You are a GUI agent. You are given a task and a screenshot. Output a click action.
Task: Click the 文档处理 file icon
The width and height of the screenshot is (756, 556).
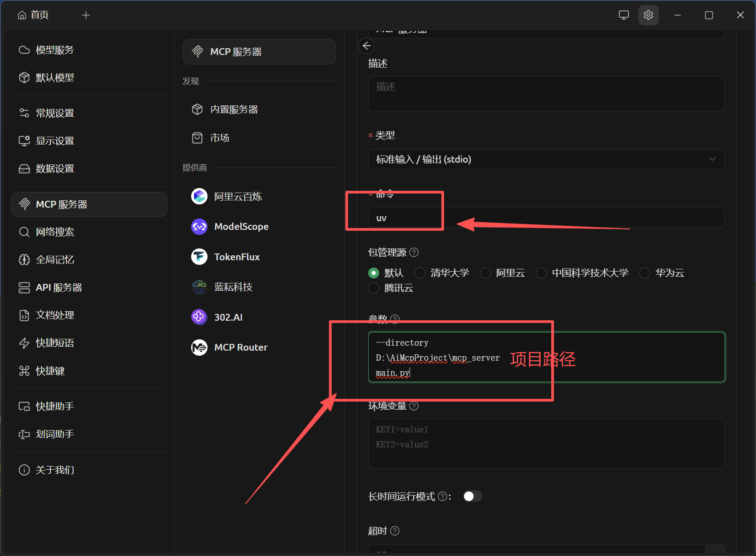click(24, 315)
